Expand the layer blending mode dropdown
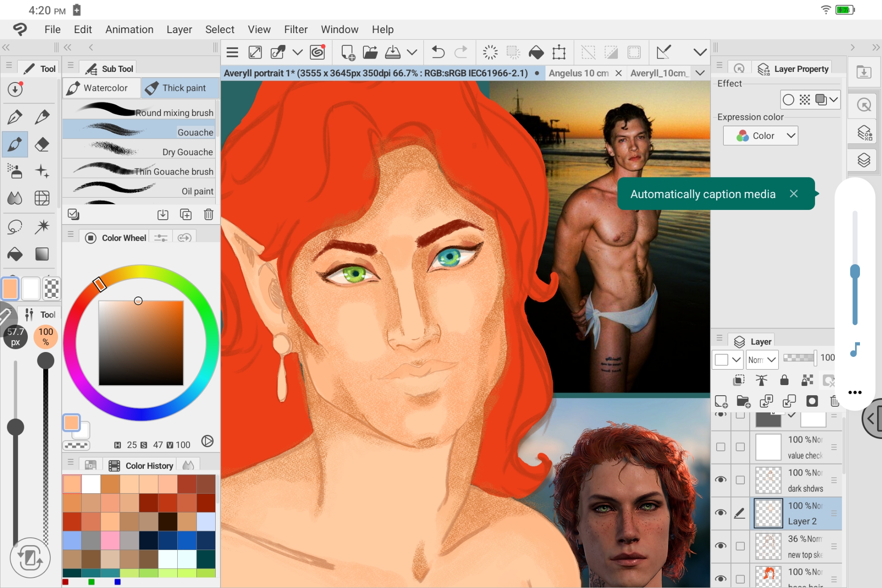882x588 pixels. pyautogui.click(x=762, y=360)
